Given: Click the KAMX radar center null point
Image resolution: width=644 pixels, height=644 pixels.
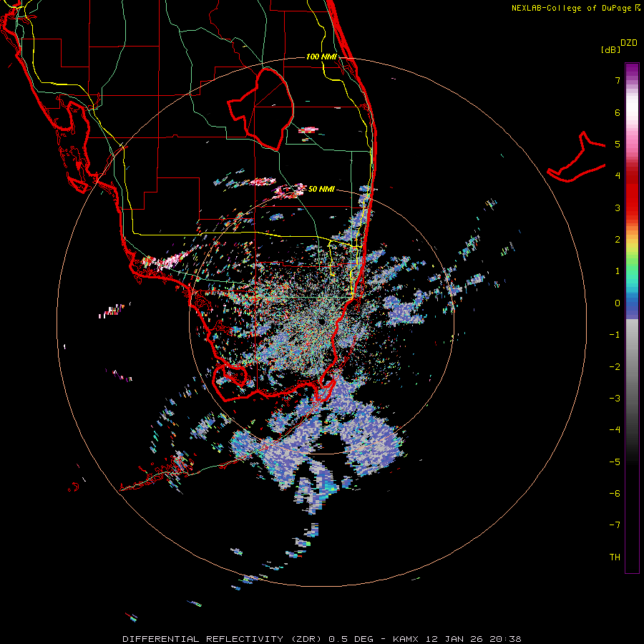Looking at the screenshot, I should tap(322, 321).
